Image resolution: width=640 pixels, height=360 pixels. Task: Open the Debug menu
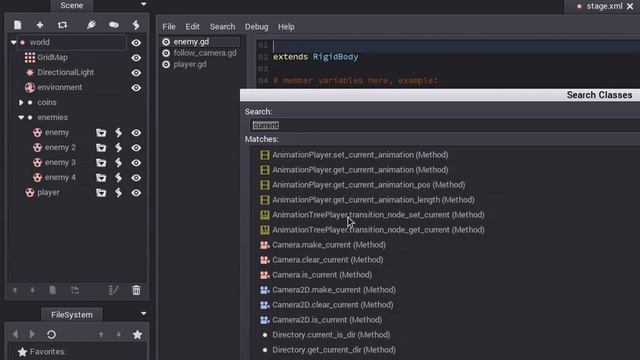[256, 27]
